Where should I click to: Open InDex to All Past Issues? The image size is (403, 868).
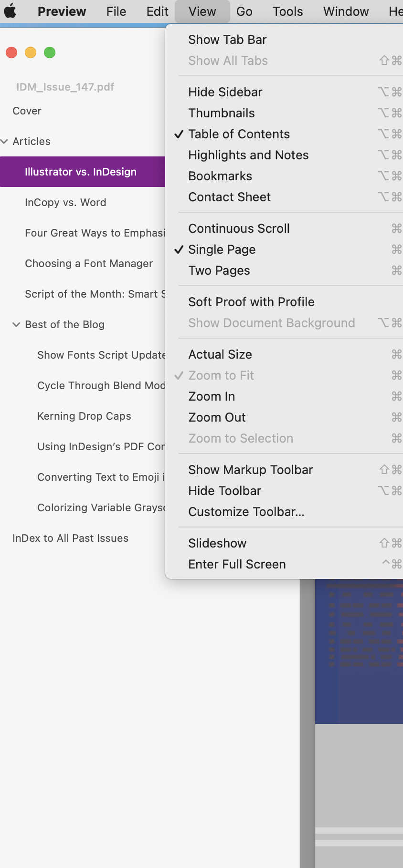point(71,538)
